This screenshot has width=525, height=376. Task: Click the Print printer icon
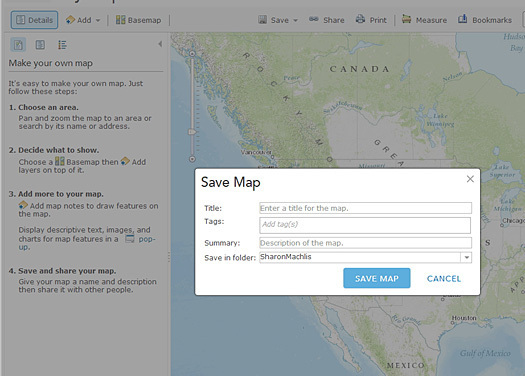click(x=360, y=19)
